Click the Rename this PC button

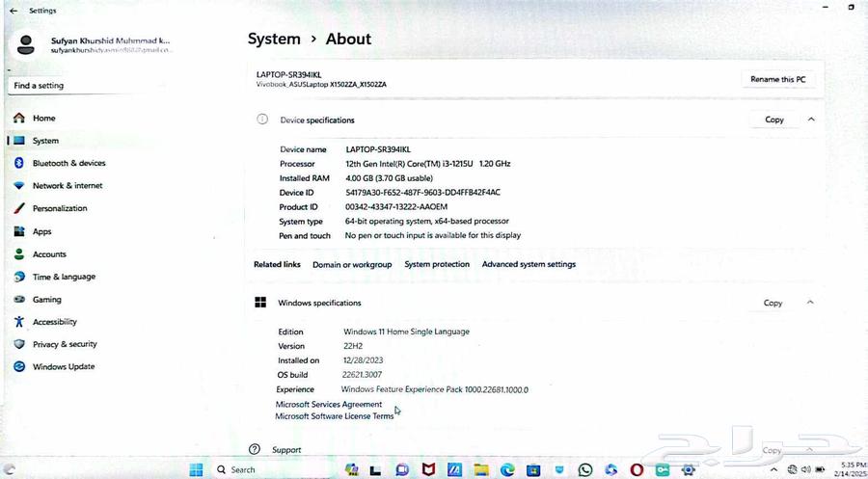(777, 79)
